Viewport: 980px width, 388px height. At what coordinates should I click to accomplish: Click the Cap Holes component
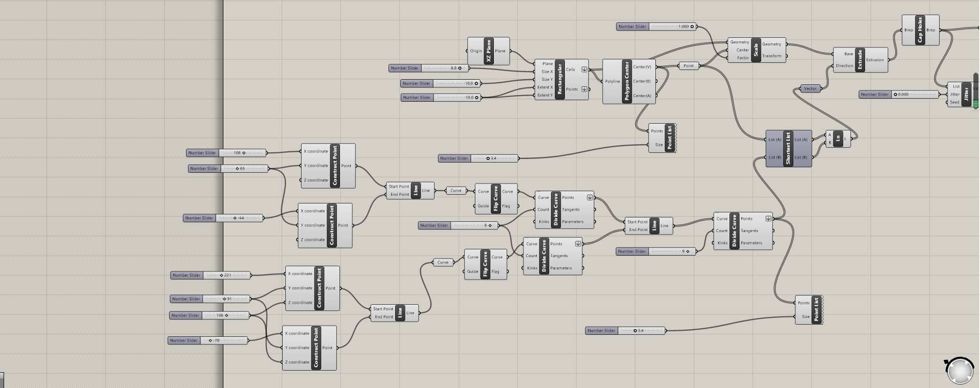920,30
